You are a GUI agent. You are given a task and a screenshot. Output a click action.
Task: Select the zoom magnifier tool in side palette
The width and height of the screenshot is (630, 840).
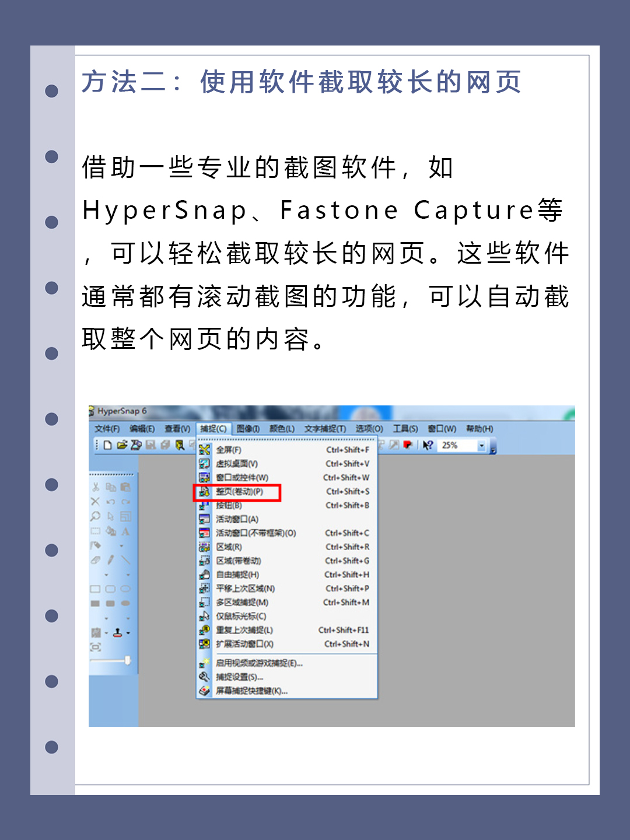[x=95, y=516]
